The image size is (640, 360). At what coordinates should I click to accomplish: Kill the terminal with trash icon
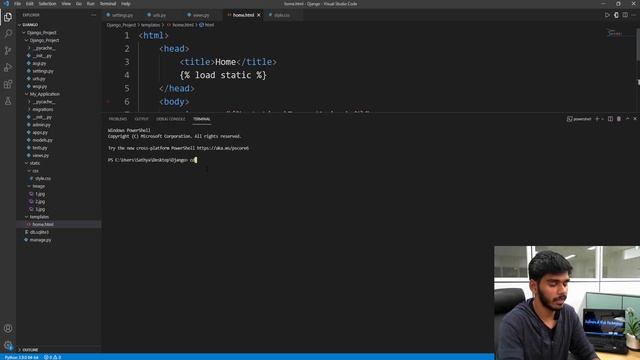click(619, 119)
